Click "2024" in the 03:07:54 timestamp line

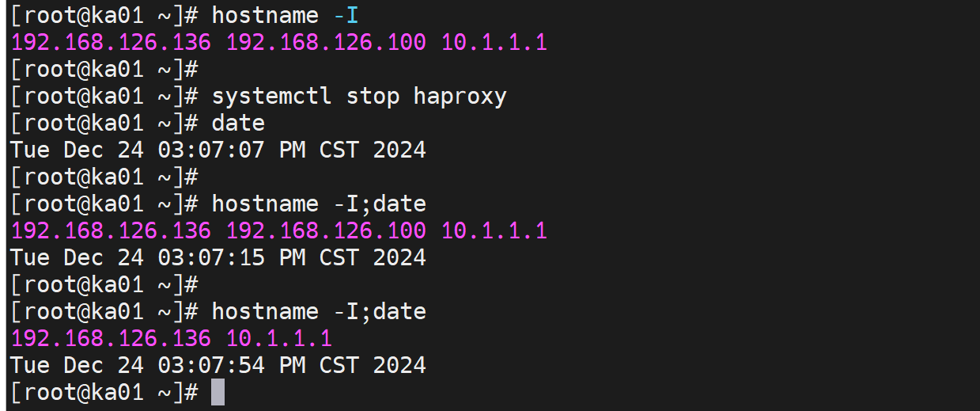[399, 365]
